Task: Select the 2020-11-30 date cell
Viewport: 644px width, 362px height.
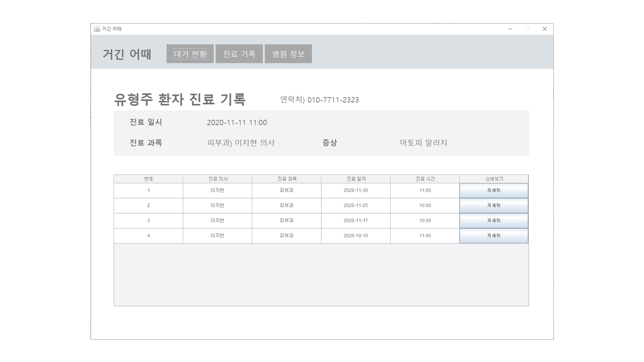Action: click(x=356, y=190)
